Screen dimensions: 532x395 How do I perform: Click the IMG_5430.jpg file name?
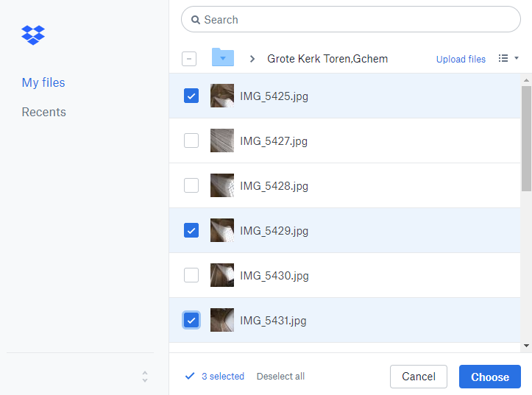(x=274, y=276)
